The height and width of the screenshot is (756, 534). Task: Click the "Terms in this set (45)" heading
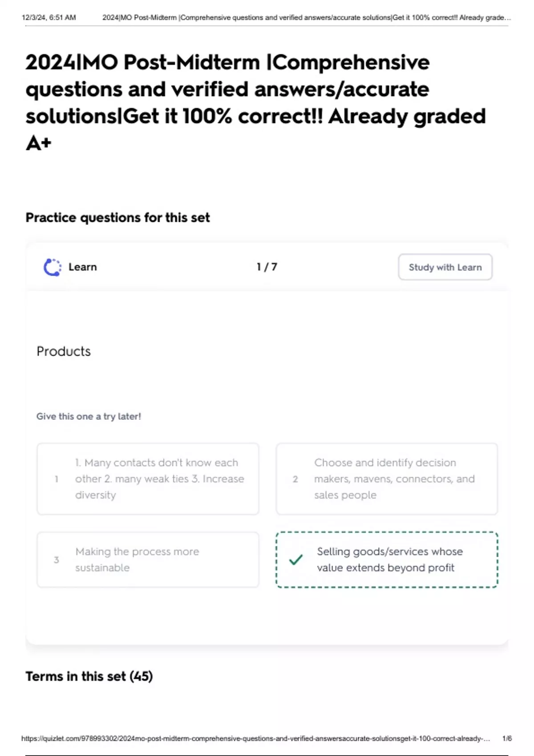pos(89,676)
